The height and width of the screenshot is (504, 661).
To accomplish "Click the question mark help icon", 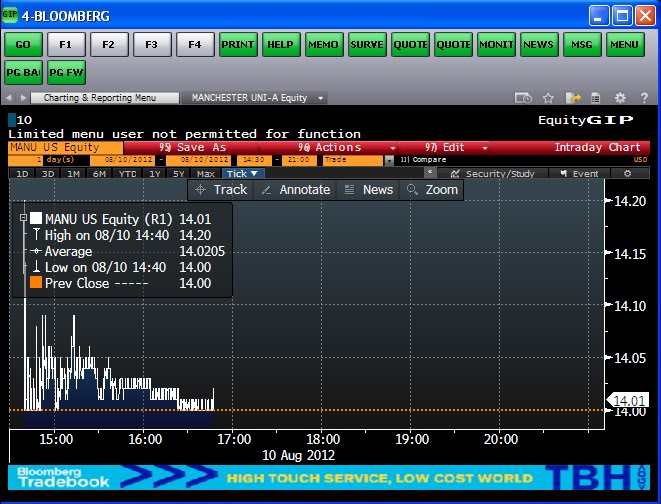I will [644, 98].
